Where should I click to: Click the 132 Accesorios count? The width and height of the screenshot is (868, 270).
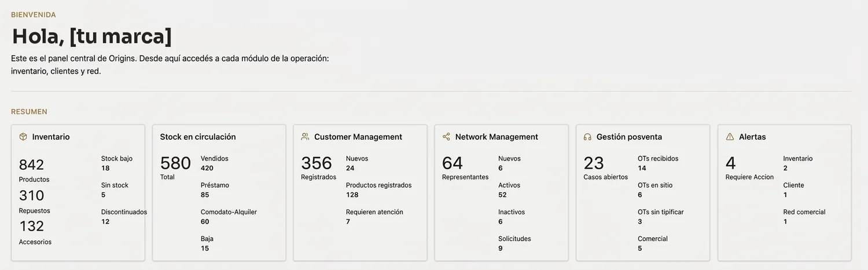32,226
